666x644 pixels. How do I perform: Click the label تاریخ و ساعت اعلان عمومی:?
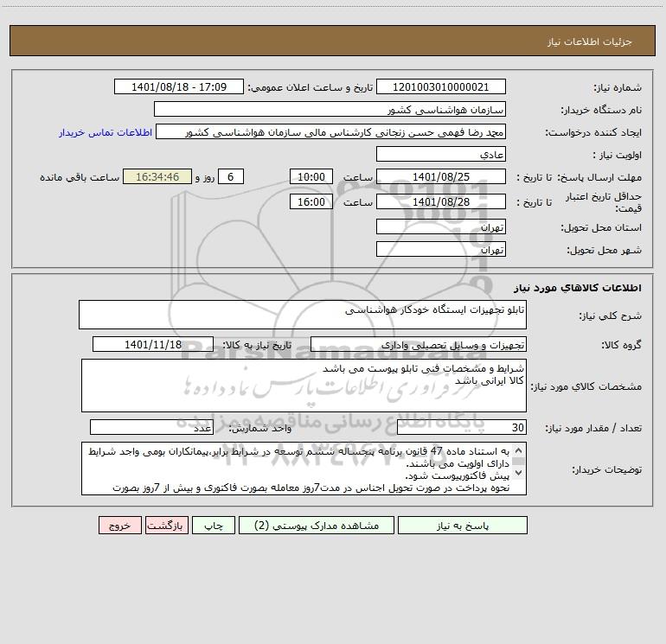click(310, 88)
